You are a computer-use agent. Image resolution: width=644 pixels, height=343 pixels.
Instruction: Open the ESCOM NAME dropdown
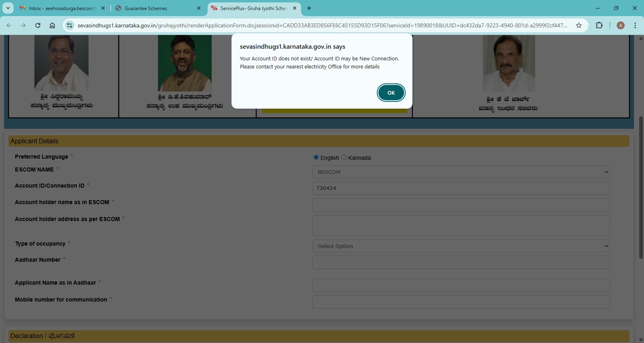point(461,172)
